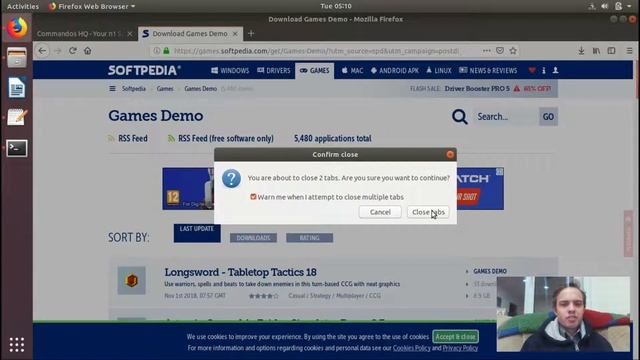Open Terminal from the dock
The height and width of the screenshot is (360, 640).
coord(17,148)
